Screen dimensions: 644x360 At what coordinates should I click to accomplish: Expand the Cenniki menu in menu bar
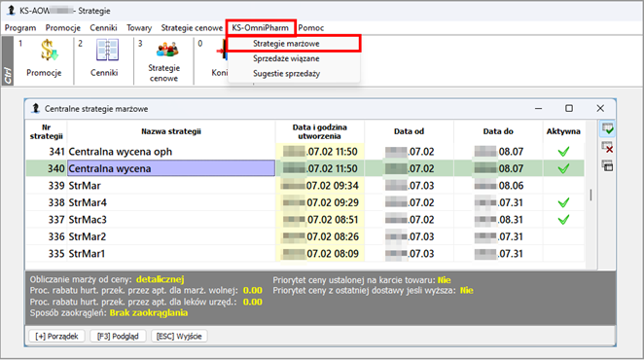pyautogui.click(x=103, y=28)
